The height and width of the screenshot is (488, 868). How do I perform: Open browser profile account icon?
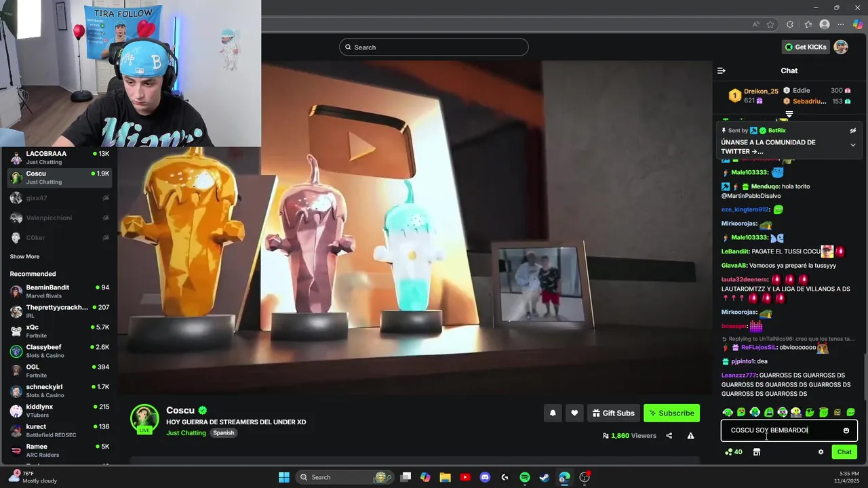point(825,24)
